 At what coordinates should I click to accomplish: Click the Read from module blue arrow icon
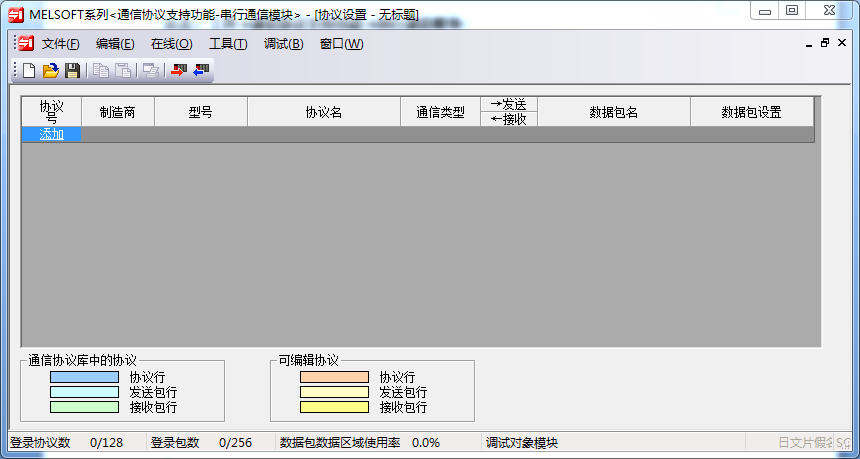(x=201, y=70)
